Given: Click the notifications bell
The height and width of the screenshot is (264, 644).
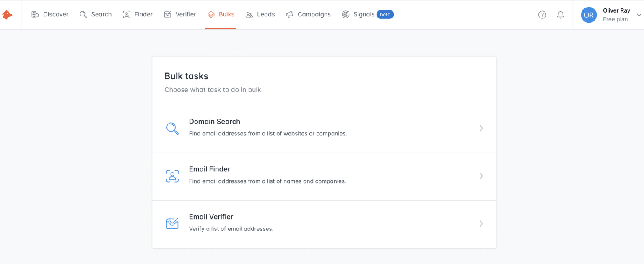Looking at the screenshot, I should [561, 14].
